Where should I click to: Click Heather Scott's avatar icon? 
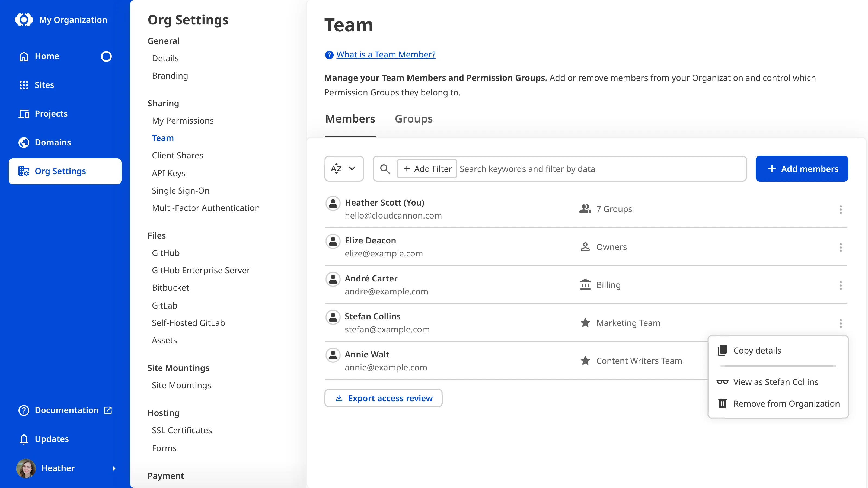pyautogui.click(x=333, y=203)
